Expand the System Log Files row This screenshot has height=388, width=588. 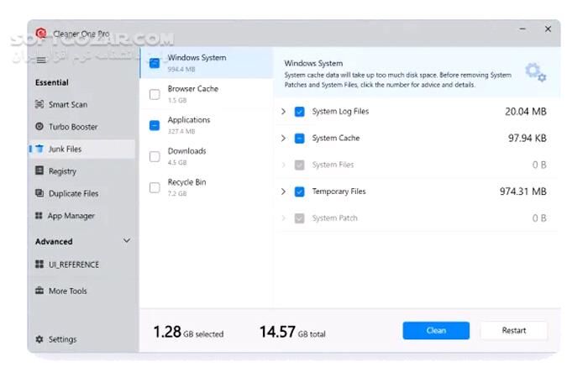pyautogui.click(x=284, y=112)
